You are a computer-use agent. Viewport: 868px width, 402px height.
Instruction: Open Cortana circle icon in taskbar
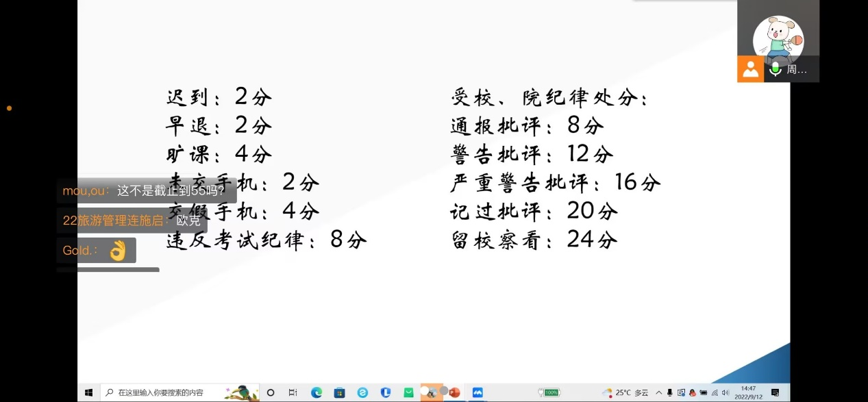271,392
